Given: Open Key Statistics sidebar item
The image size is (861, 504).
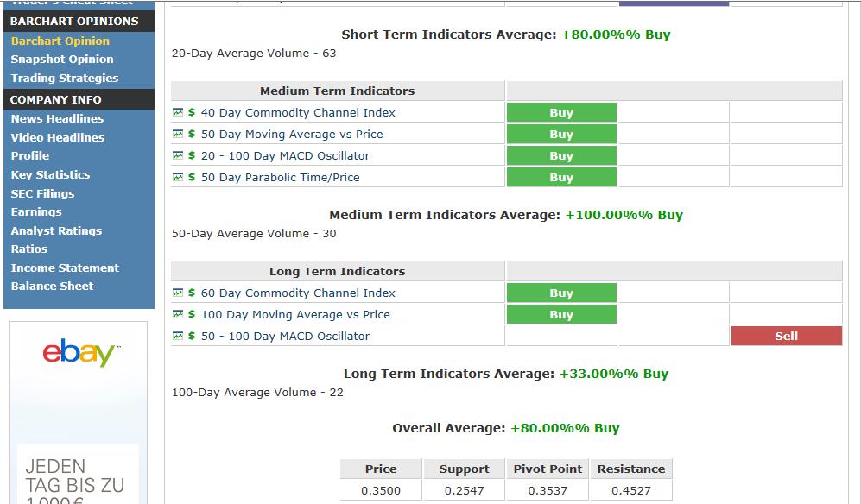Looking at the screenshot, I should pos(50,174).
